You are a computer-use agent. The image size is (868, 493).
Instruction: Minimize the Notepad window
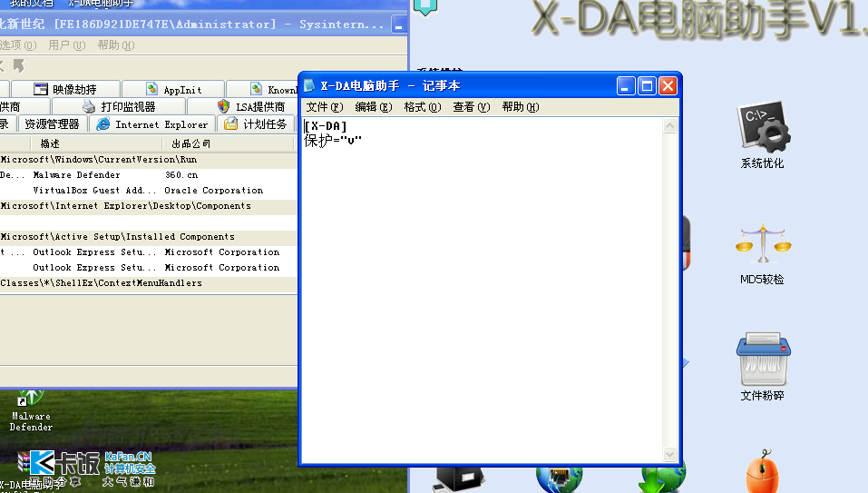[x=626, y=86]
